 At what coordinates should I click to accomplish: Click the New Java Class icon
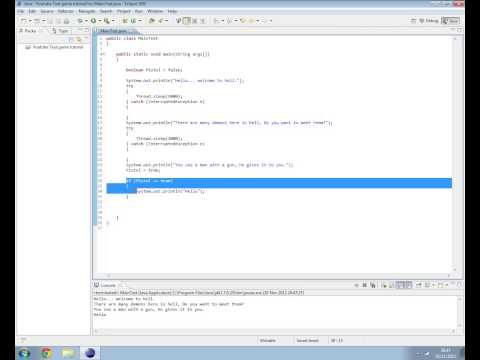coord(133,21)
